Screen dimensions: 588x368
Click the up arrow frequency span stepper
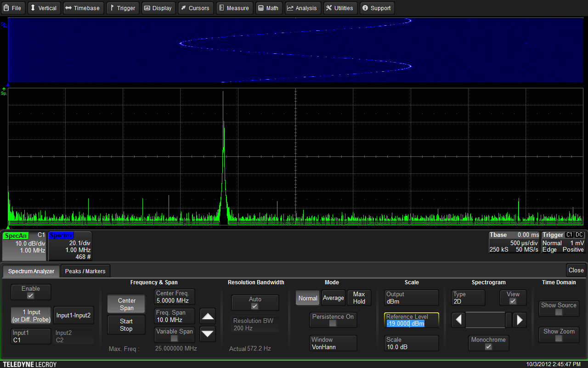[x=208, y=316]
